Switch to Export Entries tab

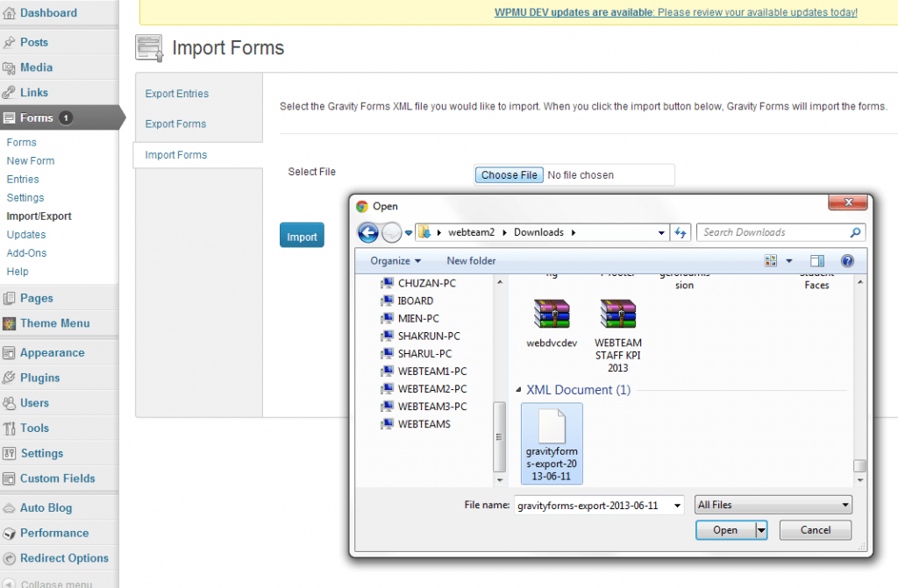[177, 94]
